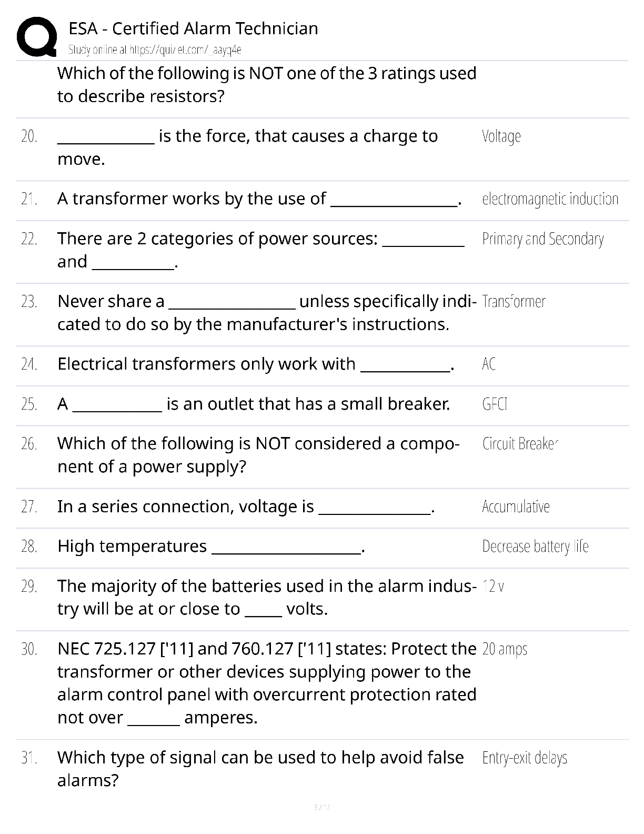Click the '12 v' answer
Screen dimensions: 644x834
pyautogui.click(x=493, y=587)
